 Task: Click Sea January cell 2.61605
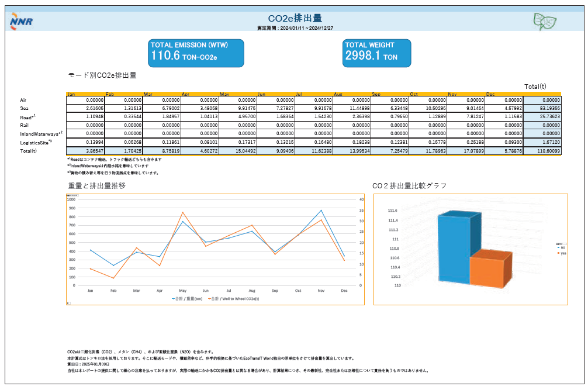coord(85,108)
